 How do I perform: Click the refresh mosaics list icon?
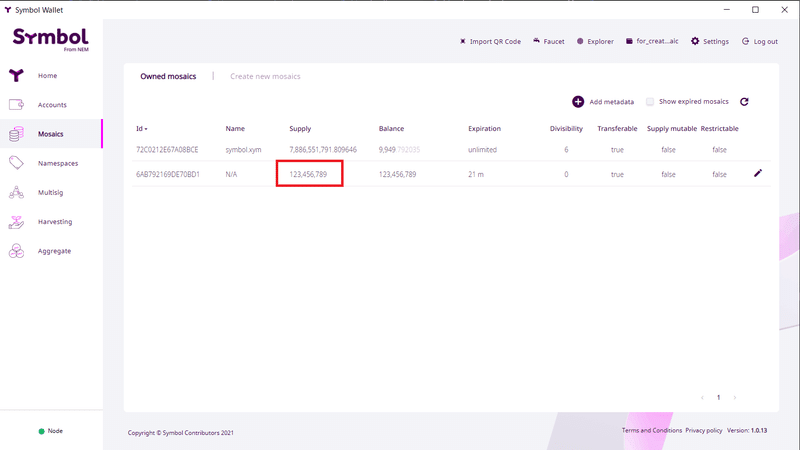click(744, 102)
